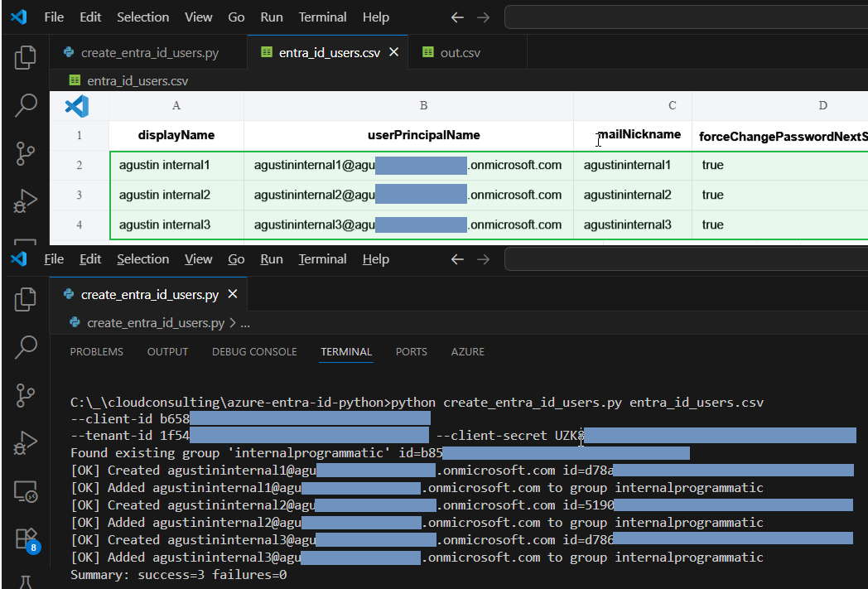Switch to the PROBLEMS panel tab
The image size is (868, 589).
pos(96,352)
